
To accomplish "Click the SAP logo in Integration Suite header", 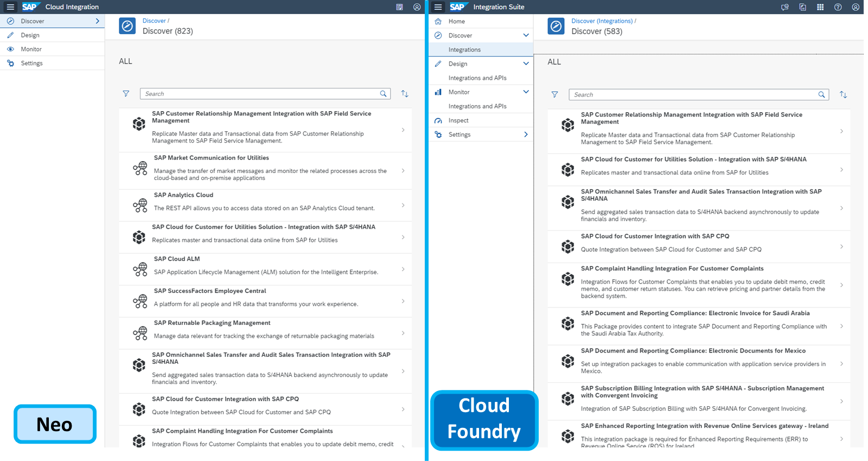I will (x=459, y=7).
